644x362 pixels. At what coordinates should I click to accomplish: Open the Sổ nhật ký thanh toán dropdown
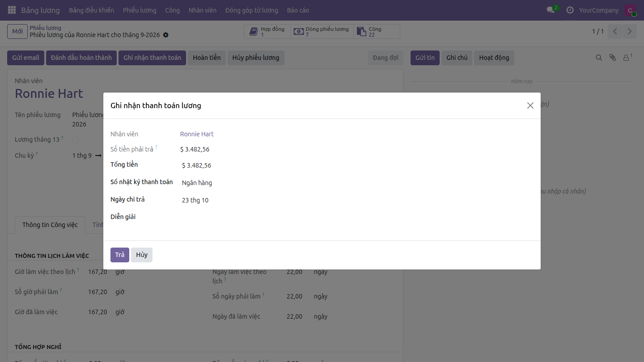[x=357, y=183]
